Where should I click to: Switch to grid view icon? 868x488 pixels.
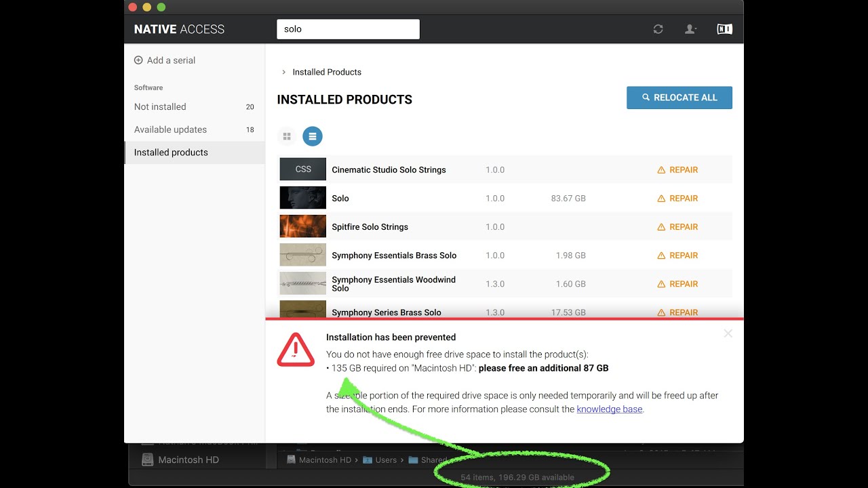point(287,136)
